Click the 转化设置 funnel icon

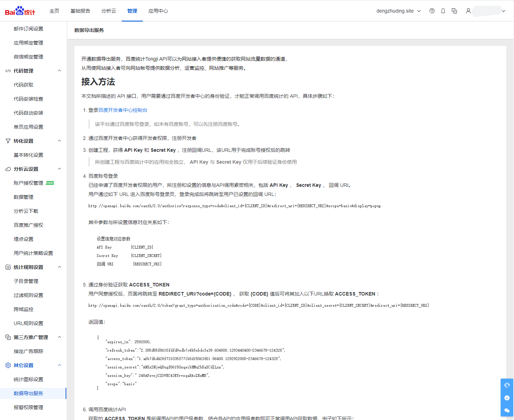[8, 141]
